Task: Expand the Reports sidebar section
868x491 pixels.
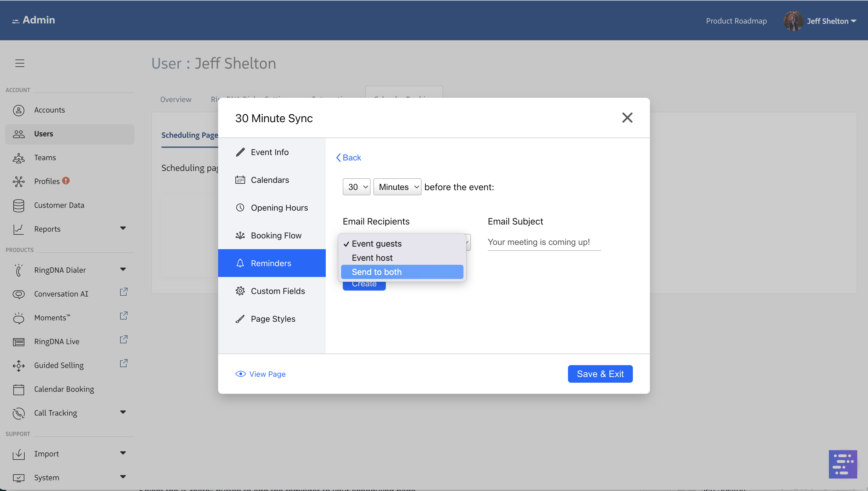Action: pyautogui.click(x=123, y=229)
